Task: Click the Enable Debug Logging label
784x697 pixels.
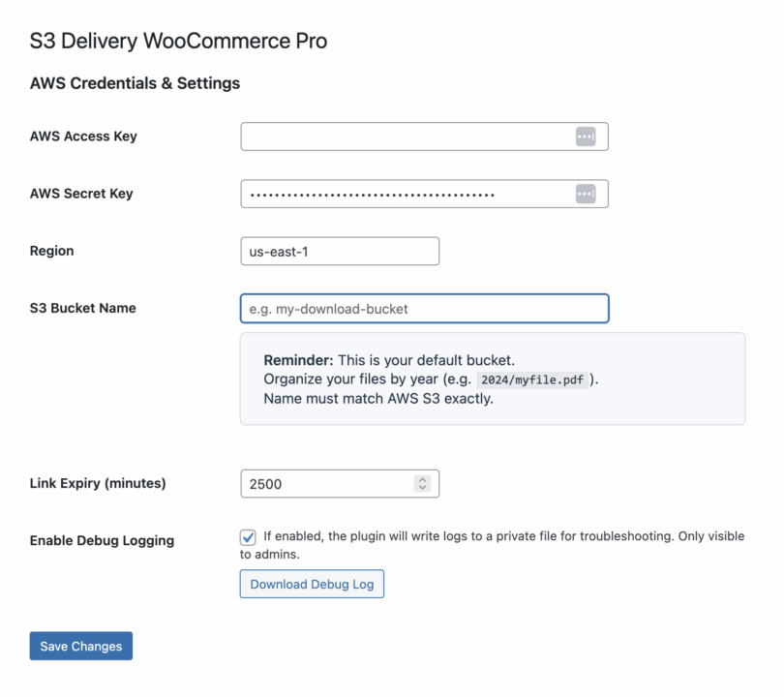Action: point(102,540)
